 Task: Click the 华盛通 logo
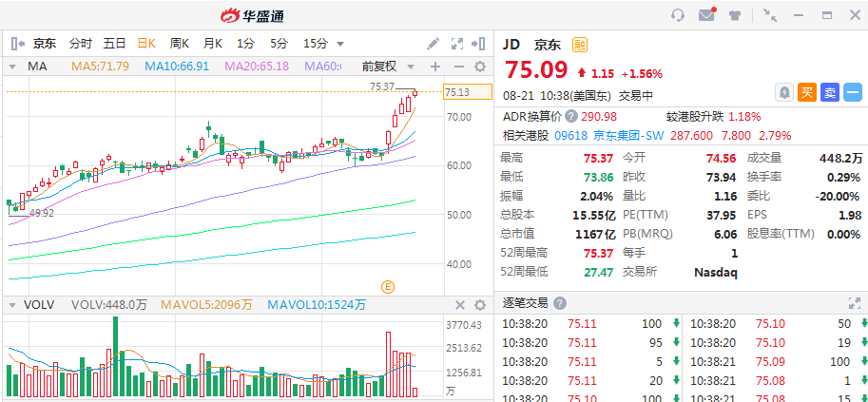coord(253,15)
